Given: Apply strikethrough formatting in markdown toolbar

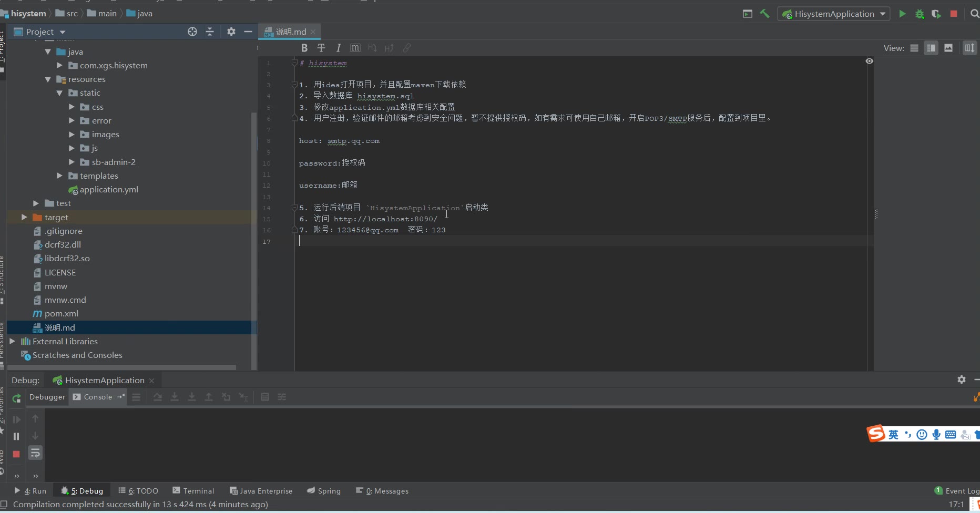Looking at the screenshot, I should coord(321,48).
